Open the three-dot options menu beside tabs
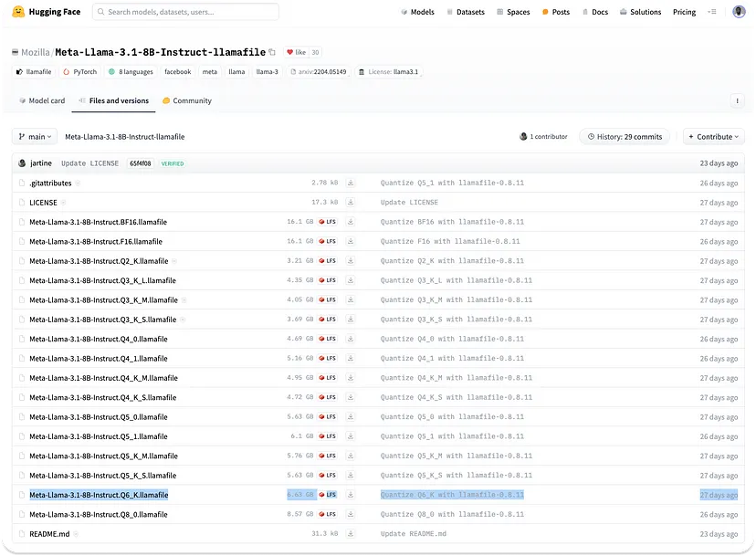This screenshot has width=756, height=556. [x=737, y=100]
